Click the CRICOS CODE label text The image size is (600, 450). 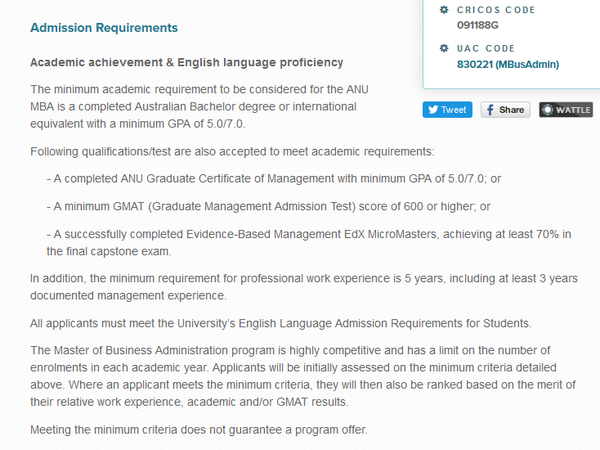(496, 10)
